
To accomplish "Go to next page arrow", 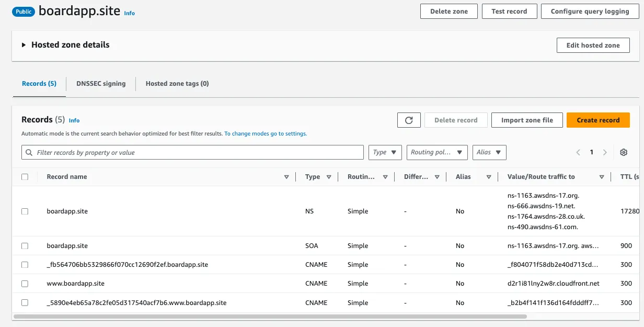I will [605, 152].
